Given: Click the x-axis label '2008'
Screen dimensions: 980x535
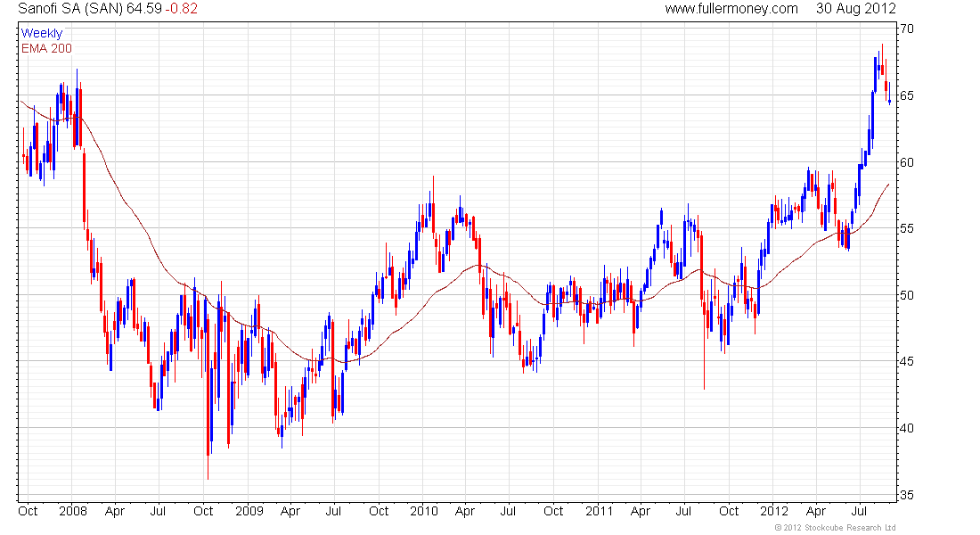Looking at the screenshot, I should point(73,511).
